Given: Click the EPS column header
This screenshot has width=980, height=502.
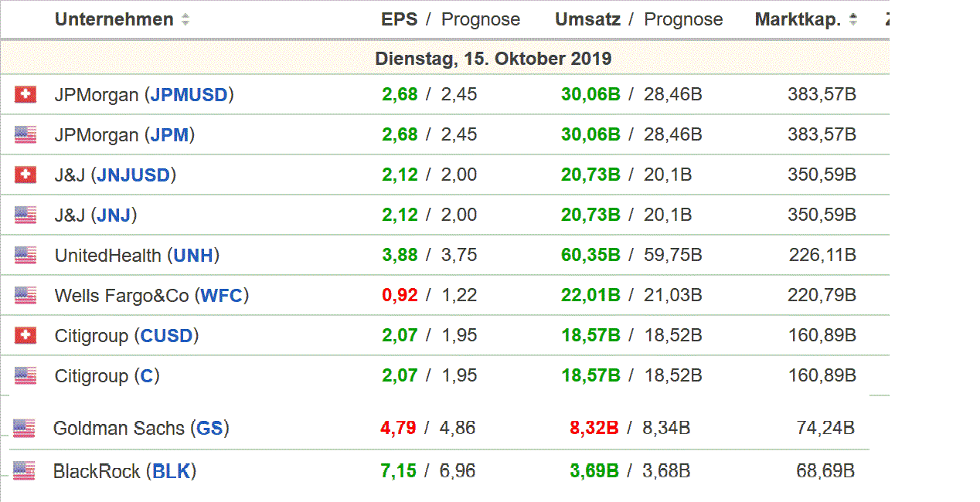Looking at the screenshot, I should 399,20.
